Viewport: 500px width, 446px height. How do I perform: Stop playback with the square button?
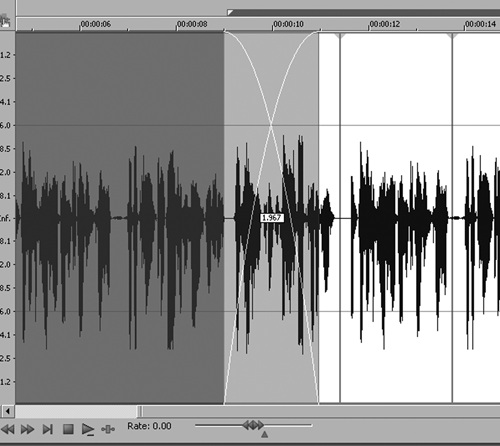68,429
